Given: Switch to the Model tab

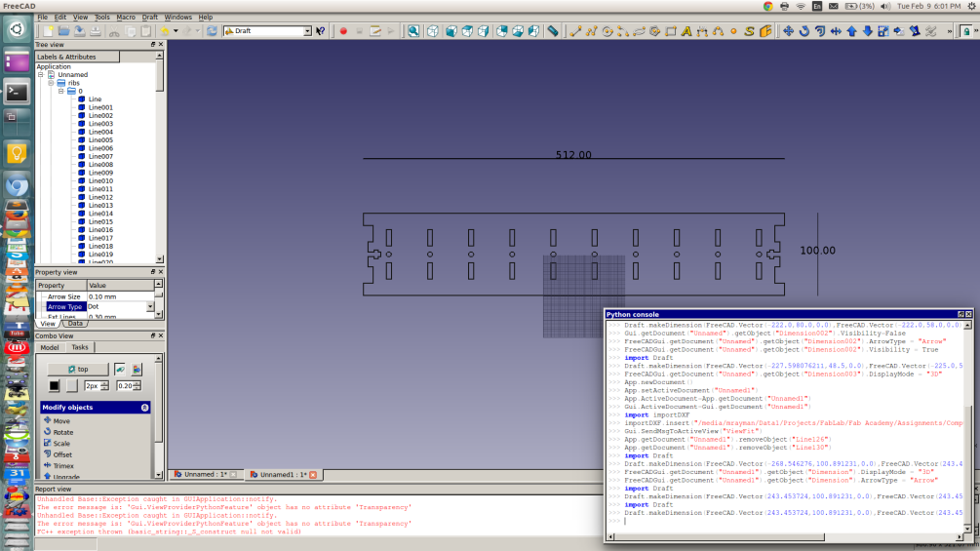Looking at the screenshot, I should (x=50, y=347).
